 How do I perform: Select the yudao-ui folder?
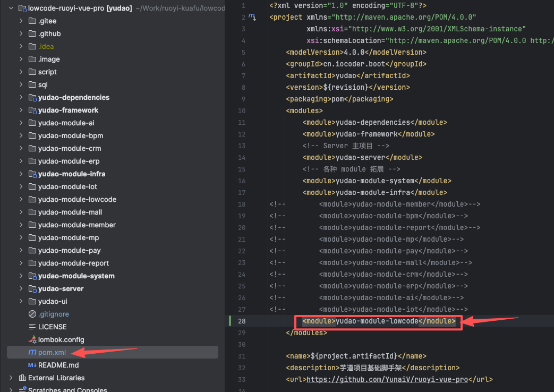pyautogui.click(x=53, y=301)
